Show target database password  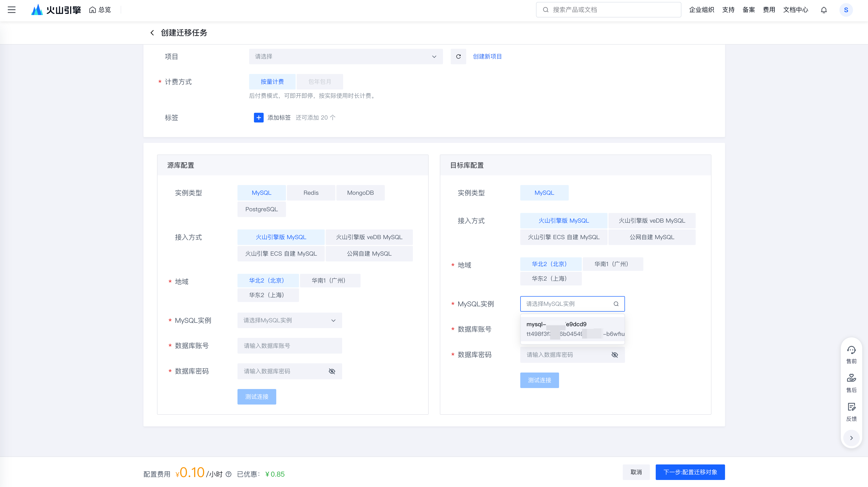coord(615,355)
